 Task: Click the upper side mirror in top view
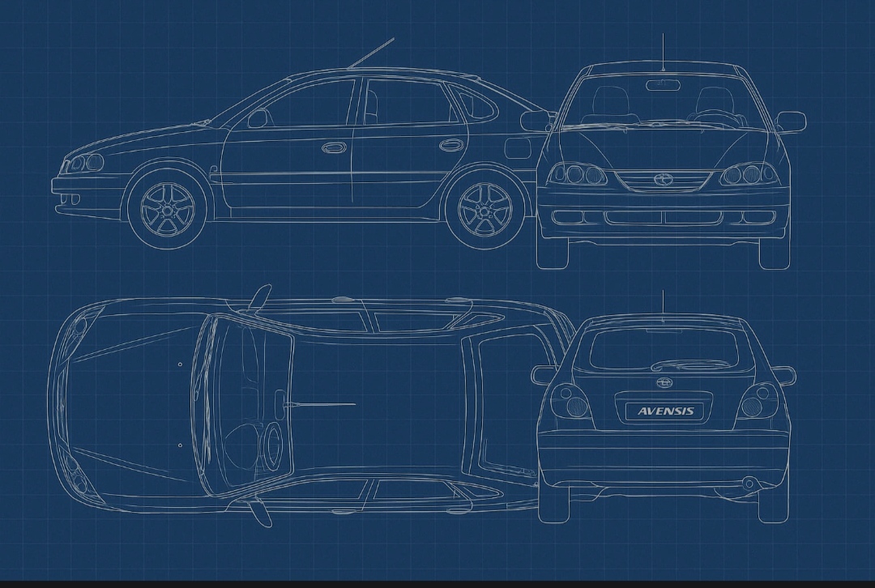coord(259,297)
